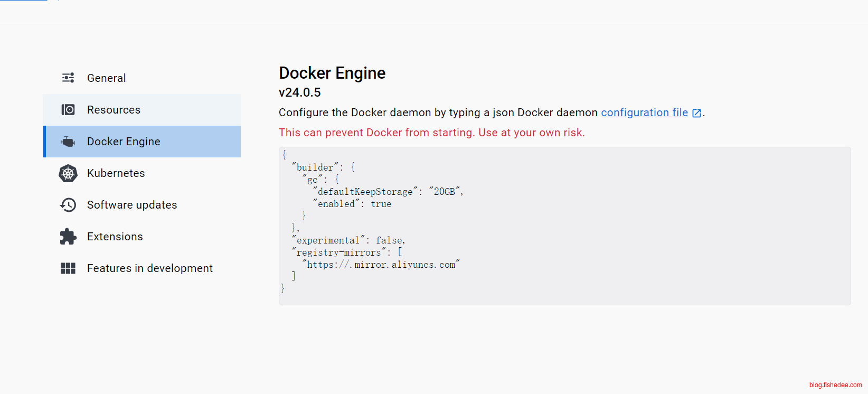Place cursor on the registry-mirrors key
The height and width of the screenshot is (394, 868).
338,252
